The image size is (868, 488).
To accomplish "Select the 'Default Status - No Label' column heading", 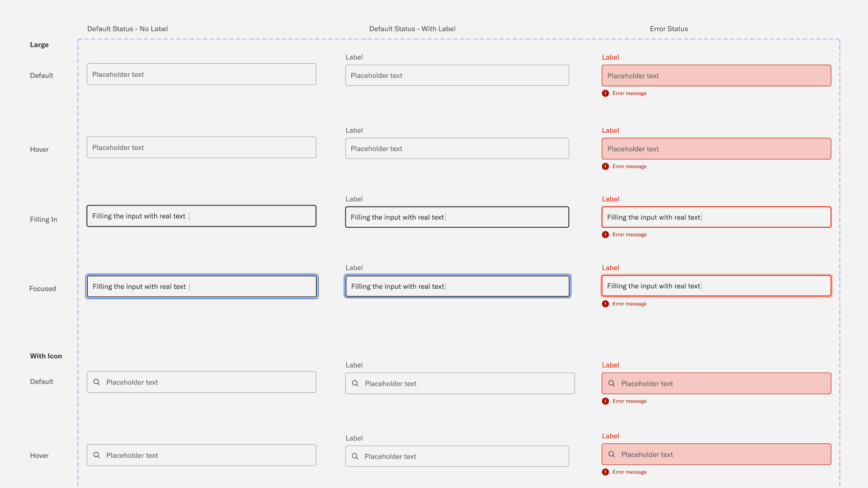I will pos(127,29).
